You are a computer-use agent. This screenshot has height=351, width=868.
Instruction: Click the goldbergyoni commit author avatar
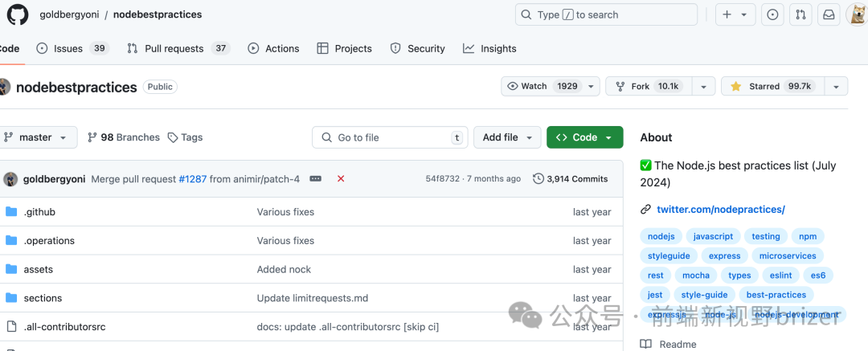tap(10, 179)
